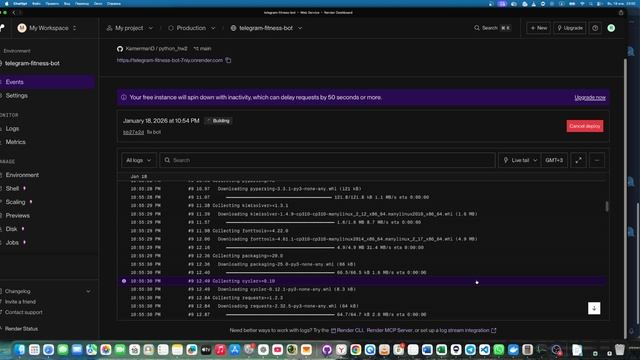Go back with browser back arrow

pos(13,13)
